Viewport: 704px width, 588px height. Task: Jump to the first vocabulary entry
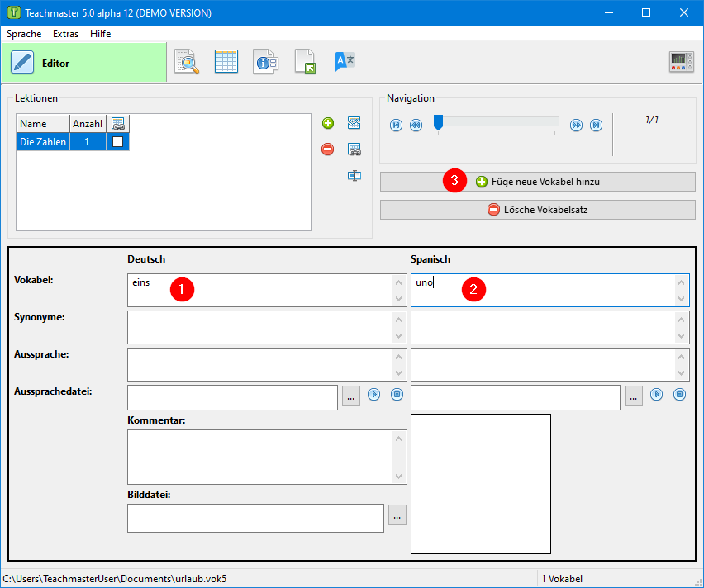pos(397,125)
